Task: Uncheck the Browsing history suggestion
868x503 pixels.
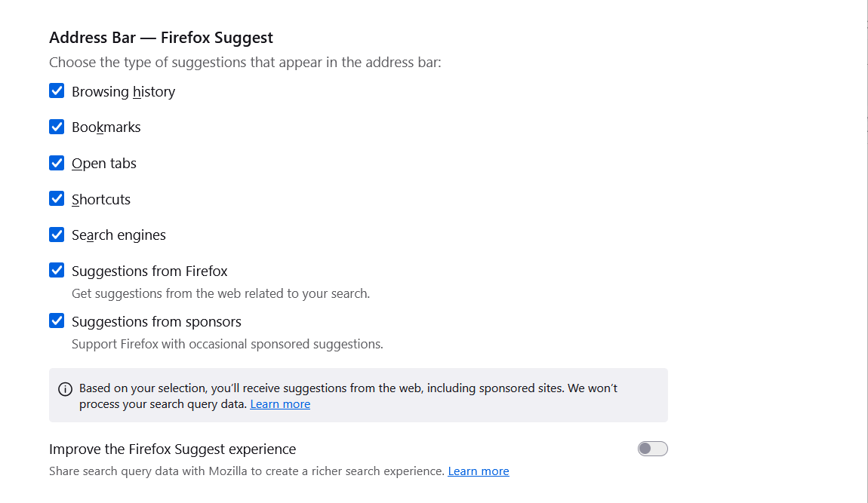Action: click(57, 90)
